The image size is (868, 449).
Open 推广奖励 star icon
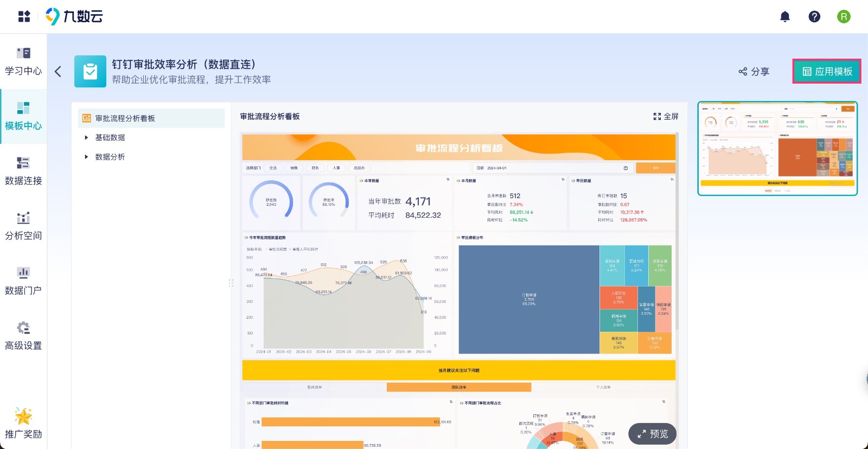pyautogui.click(x=23, y=416)
